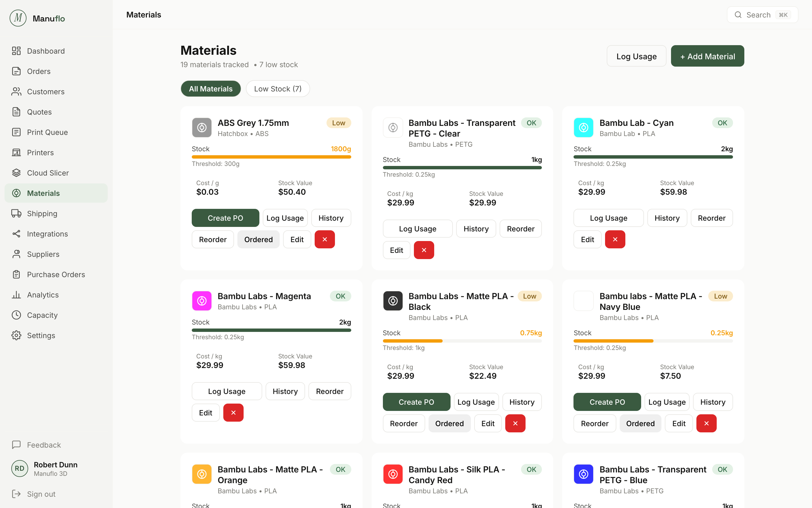Open the Customers page
Screen dimensions: 812x508
coord(56,92)
